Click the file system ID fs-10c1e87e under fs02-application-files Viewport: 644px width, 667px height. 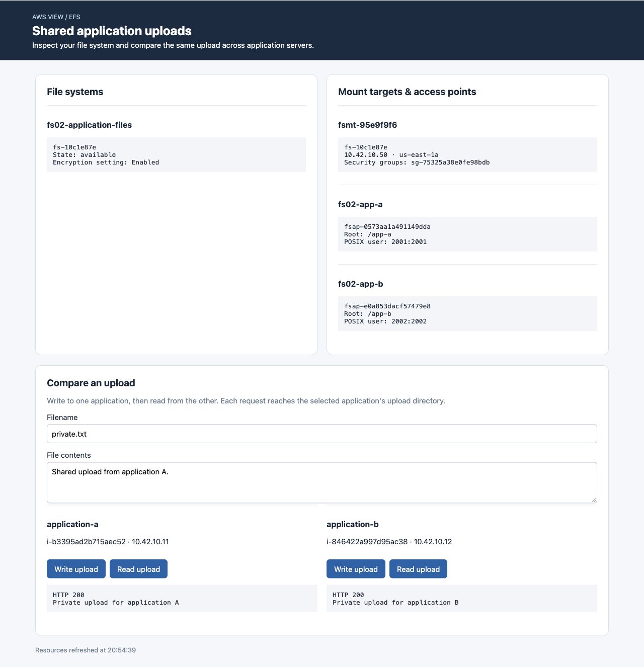(x=74, y=147)
